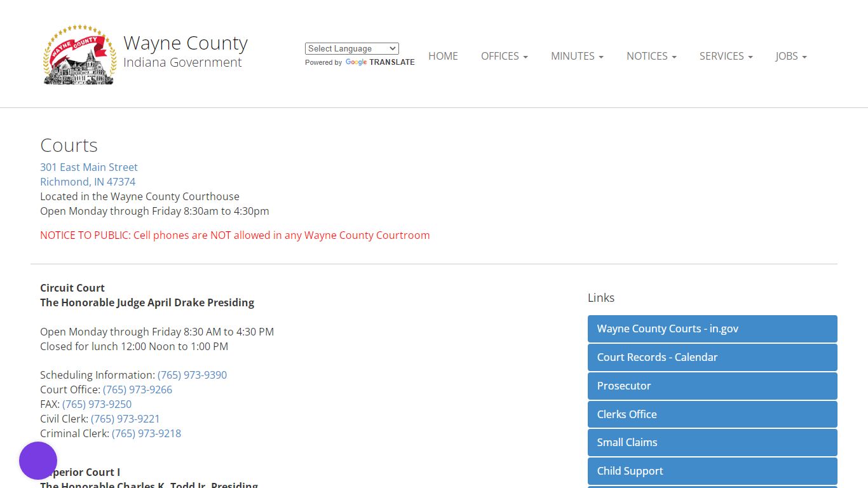Click 'The Honorable Judge April Drake Presiding'
Viewport: 868px width, 488px height.
[147, 302]
